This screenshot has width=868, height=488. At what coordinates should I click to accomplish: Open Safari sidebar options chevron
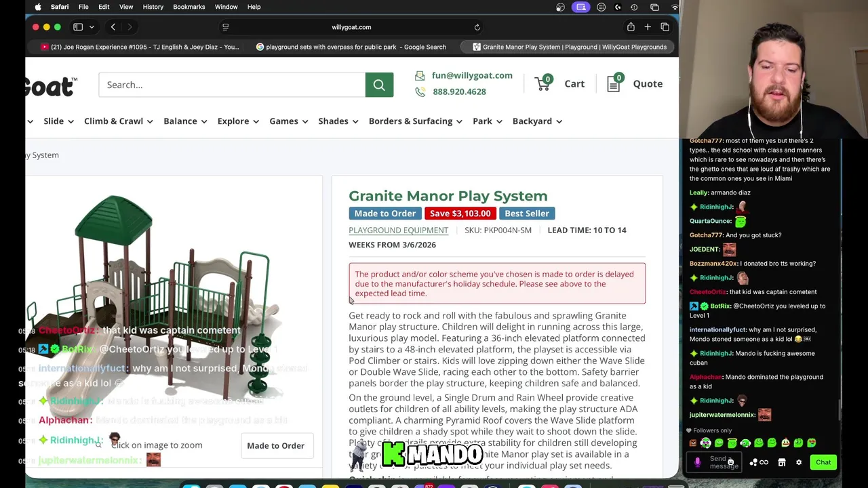[92, 27]
